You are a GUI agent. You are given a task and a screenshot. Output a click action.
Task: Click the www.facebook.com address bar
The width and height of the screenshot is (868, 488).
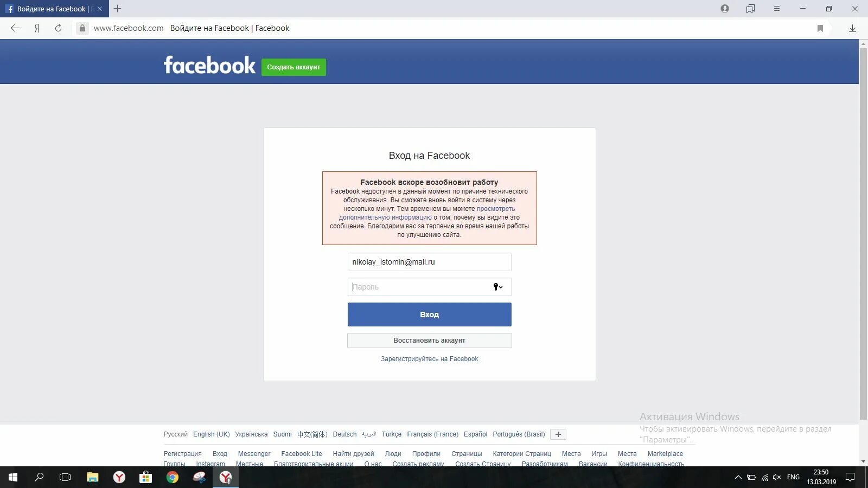click(129, 28)
